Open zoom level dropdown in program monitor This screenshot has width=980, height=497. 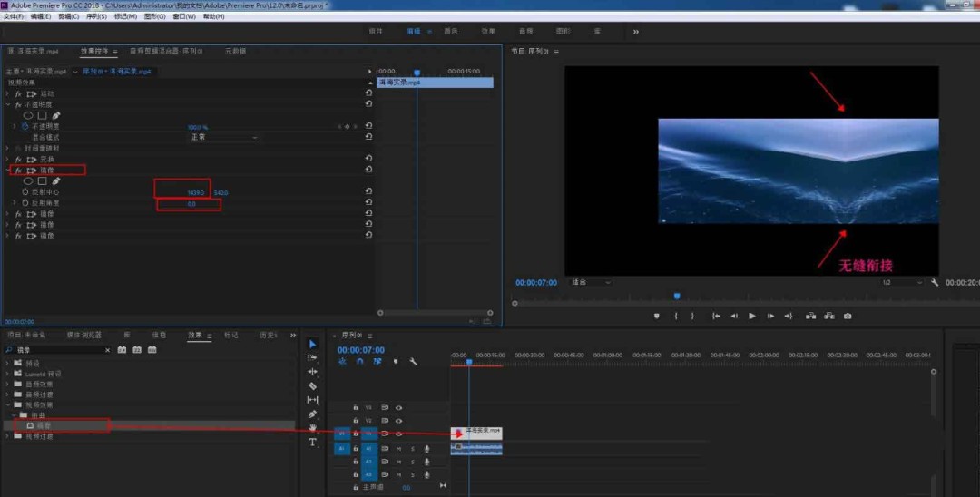point(591,282)
